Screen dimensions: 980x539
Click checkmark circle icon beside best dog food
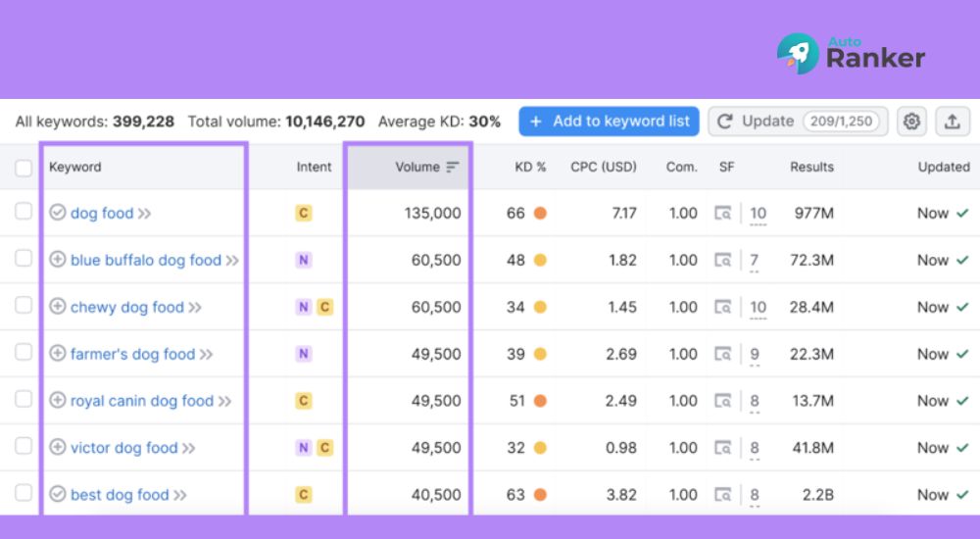pyautogui.click(x=58, y=494)
